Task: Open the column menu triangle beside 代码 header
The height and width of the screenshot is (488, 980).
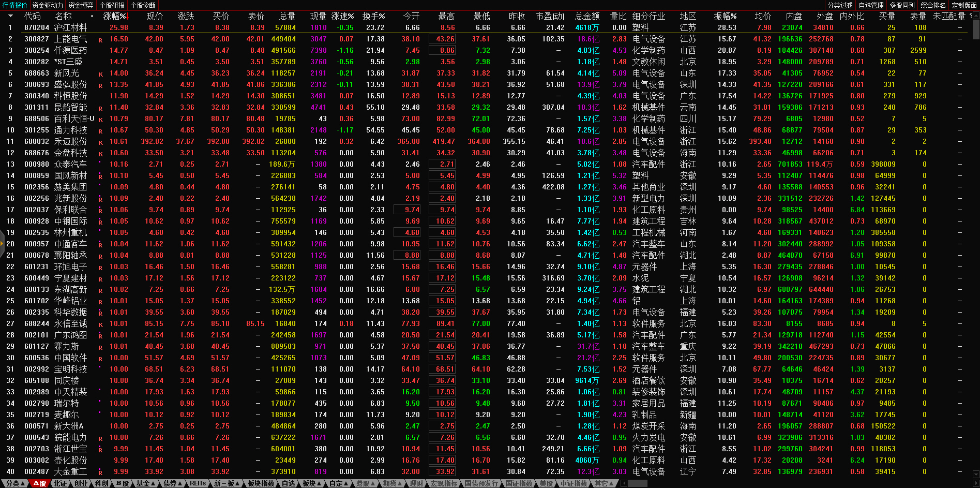Action: pos(10,16)
